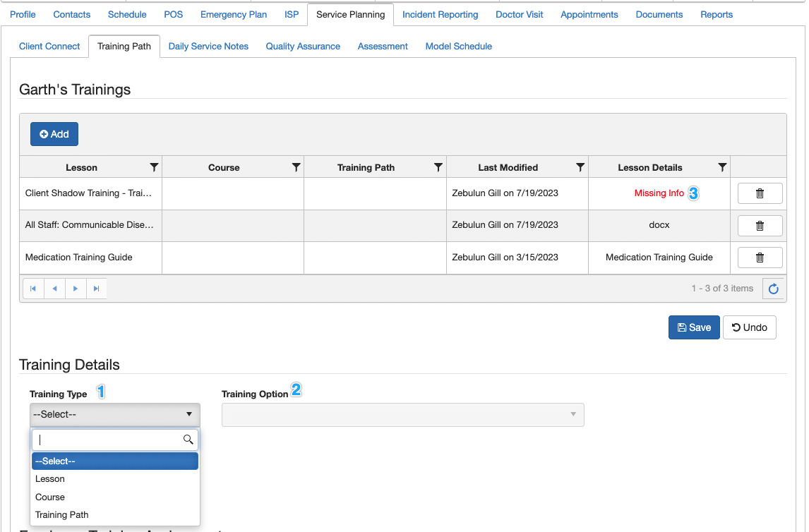
Task: Save the training changes
Action: point(693,327)
